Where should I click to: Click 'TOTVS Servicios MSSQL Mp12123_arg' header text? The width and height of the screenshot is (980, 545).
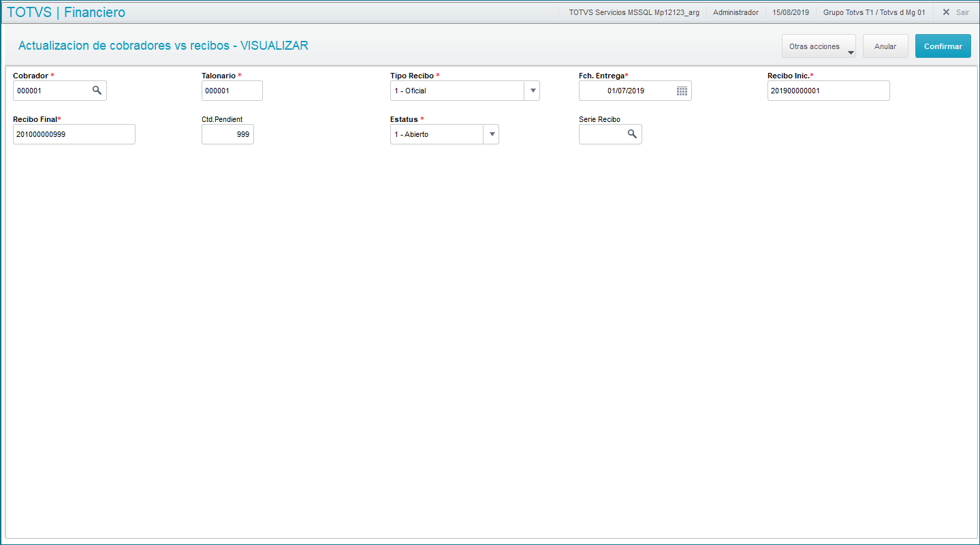click(634, 12)
